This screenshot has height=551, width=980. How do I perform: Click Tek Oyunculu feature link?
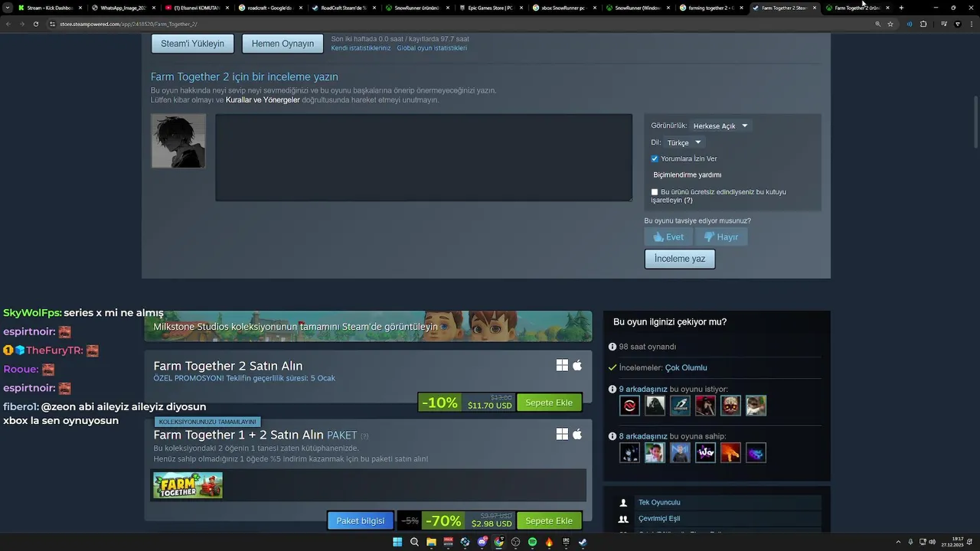pyautogui.click(x=659, y=503)
